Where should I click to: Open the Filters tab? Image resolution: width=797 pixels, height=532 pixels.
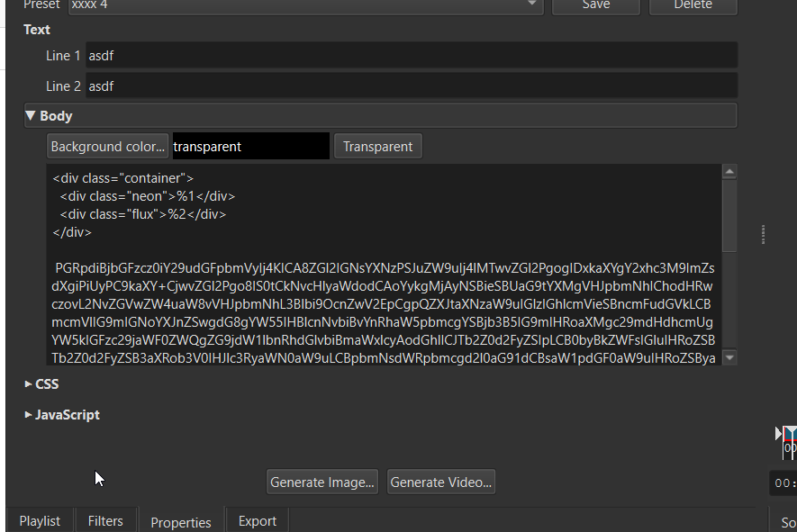click(105, 521)
